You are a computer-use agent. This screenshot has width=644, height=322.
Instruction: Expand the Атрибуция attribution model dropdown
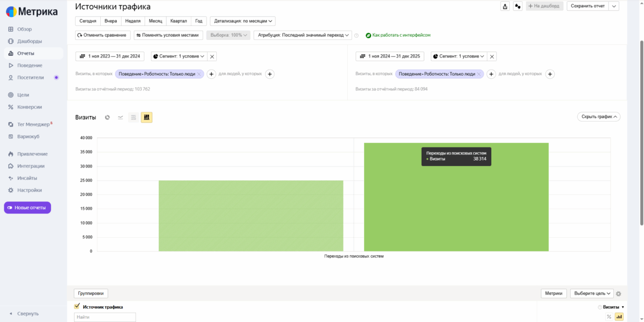[303, 35]
